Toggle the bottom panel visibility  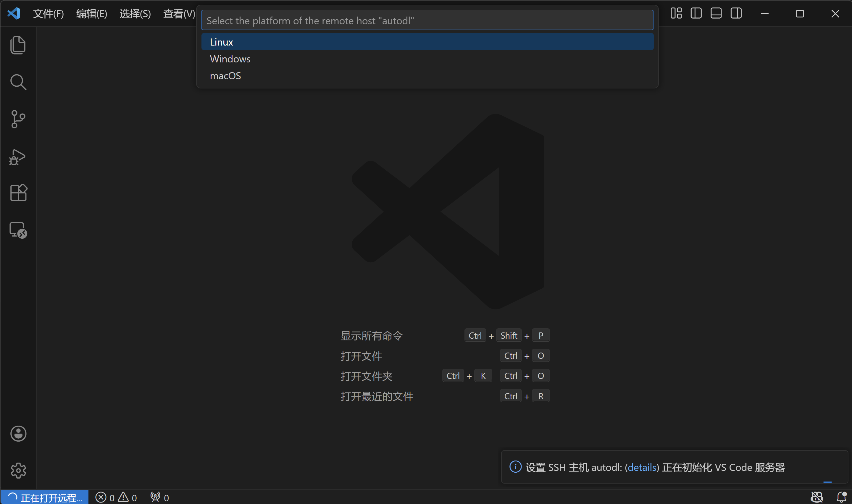pos(716,14)
